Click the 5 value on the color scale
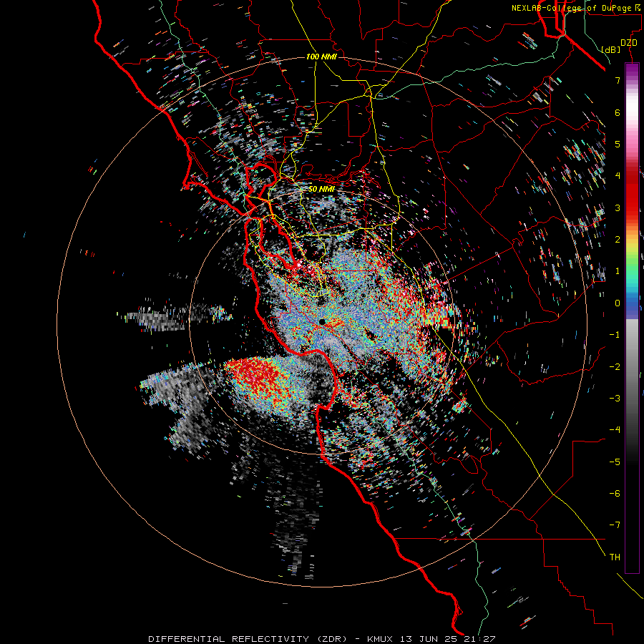This screenshot has width=644, height=644. coord(618,144)
